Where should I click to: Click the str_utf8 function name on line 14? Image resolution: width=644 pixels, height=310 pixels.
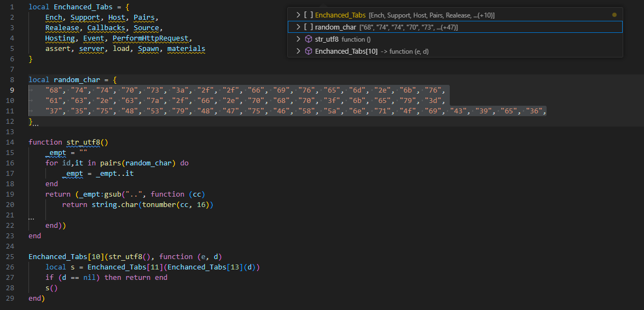click(83, 142)
